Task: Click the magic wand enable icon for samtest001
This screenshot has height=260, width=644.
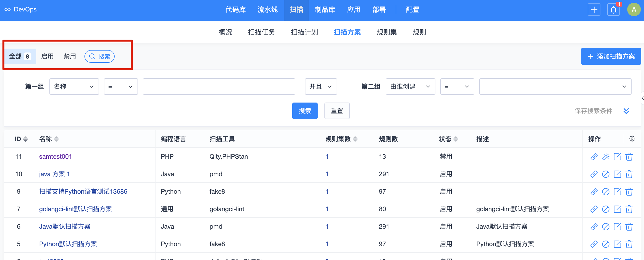Action: click(x=606, y=157)
